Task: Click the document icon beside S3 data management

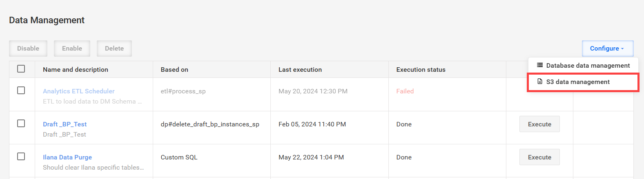Action: click(x=539, y=82)
